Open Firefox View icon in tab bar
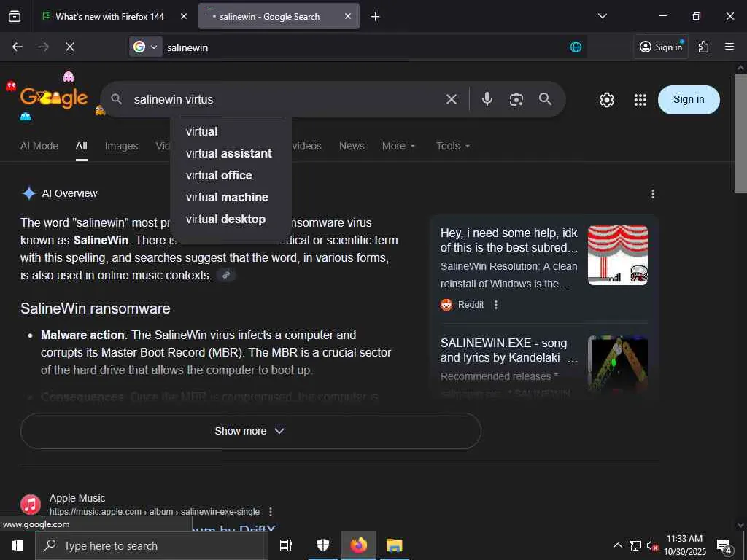 (15, 16)
